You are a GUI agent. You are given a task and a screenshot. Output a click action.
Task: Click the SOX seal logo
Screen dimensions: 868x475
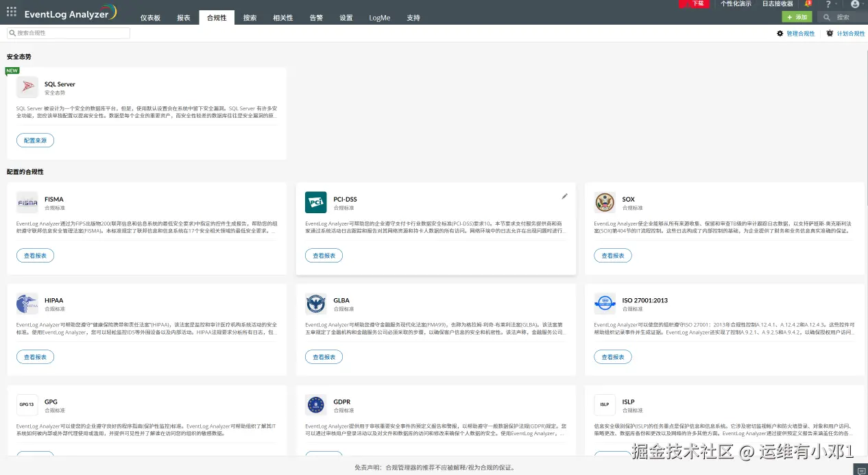605,202
